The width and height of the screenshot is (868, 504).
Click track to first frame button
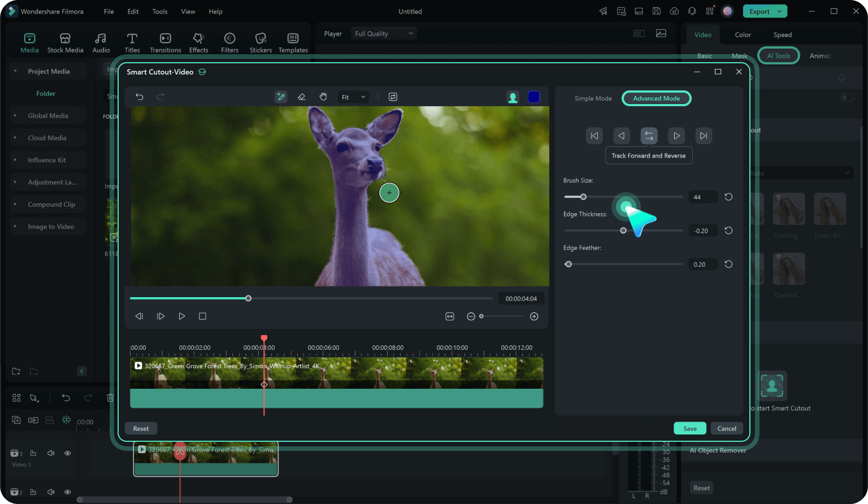pos(594,136)
